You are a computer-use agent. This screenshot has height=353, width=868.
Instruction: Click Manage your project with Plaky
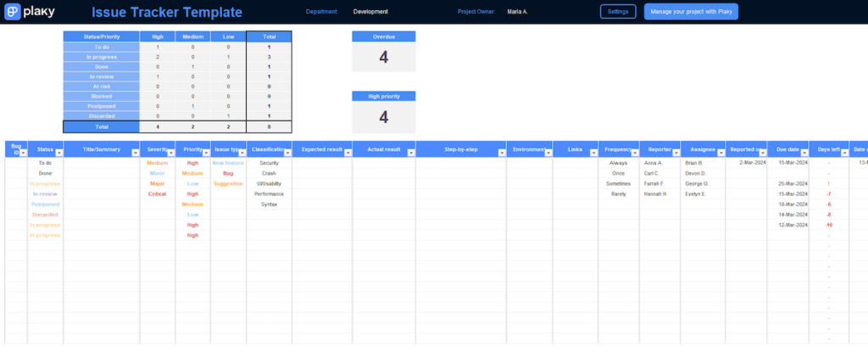pos(691,12)
